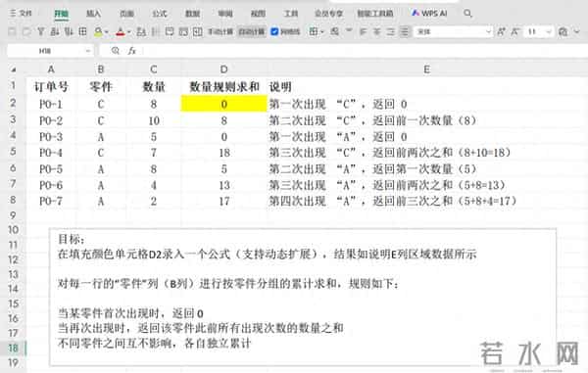Switch to the 工具 (Tools) tab
Image resolution: width=588 pixels, height=373 pixels.
point(291,14)
